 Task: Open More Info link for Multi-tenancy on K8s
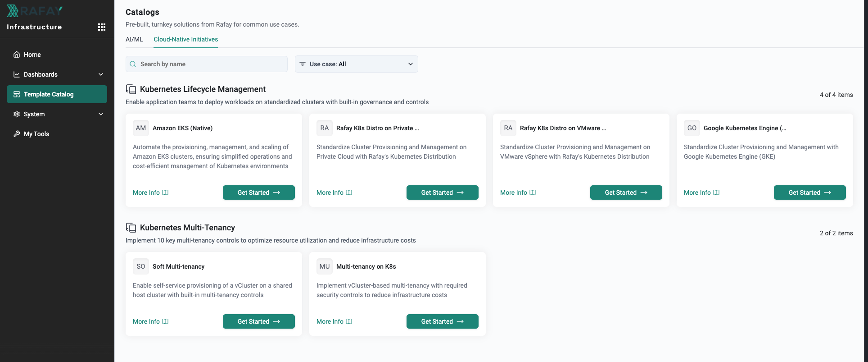click(334, 321)
